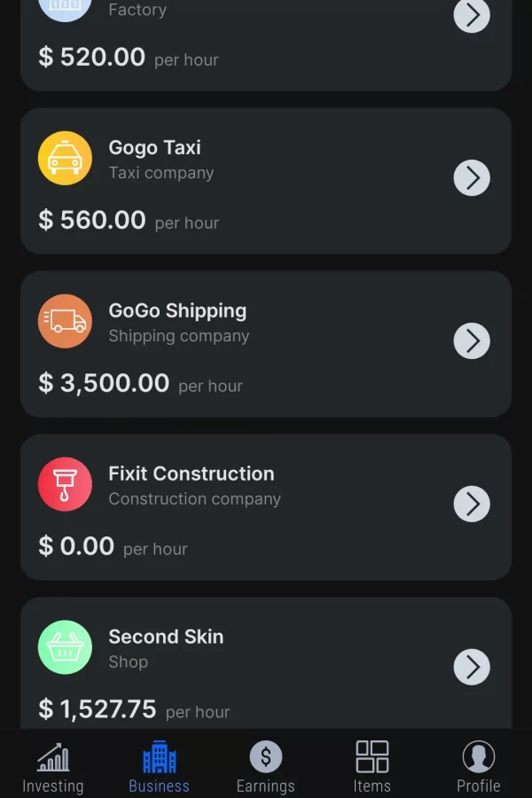Expand Factory details arrow
The width and height of the screenshot is (532, 798).
pyautogui.click(x=472, y=15)
